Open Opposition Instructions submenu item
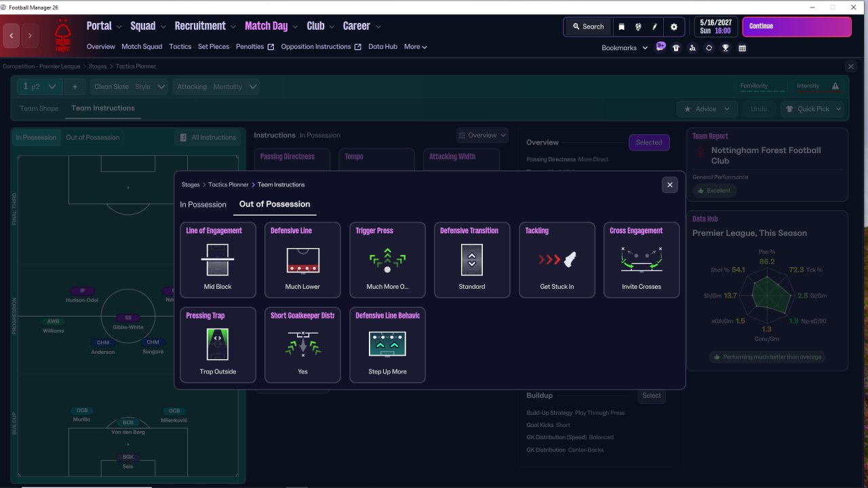Screen dimensions: 868x488 [x=321, y=47]
